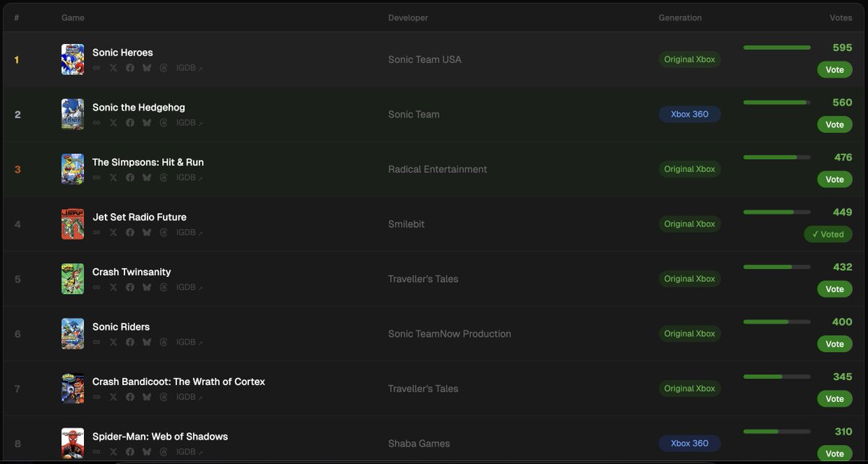Share Sonic the Hedgehog on X
Viewport: 868px width, 464px height.
[x=113, y=123]
